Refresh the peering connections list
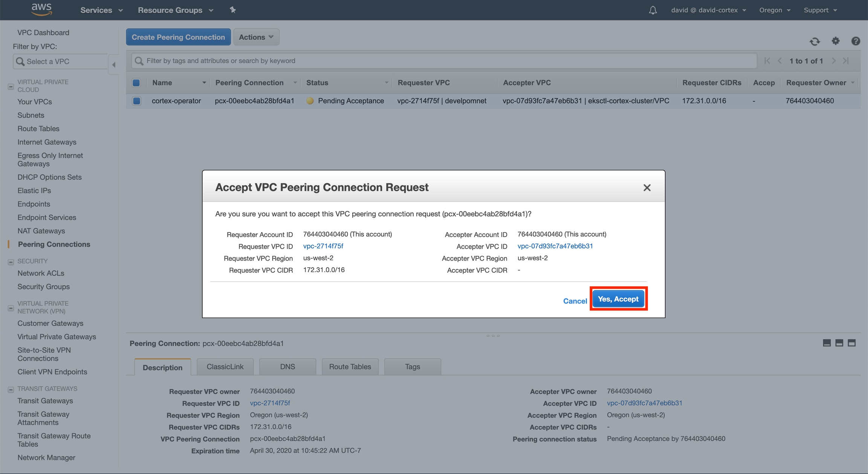Viewport: 868px width, 474px height. (x=815, y=41)
